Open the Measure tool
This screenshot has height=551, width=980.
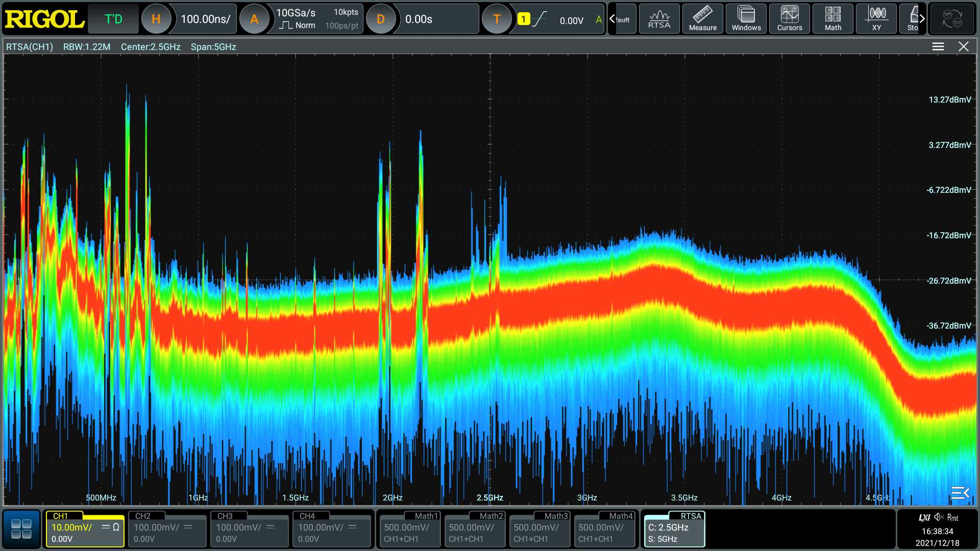702,19
